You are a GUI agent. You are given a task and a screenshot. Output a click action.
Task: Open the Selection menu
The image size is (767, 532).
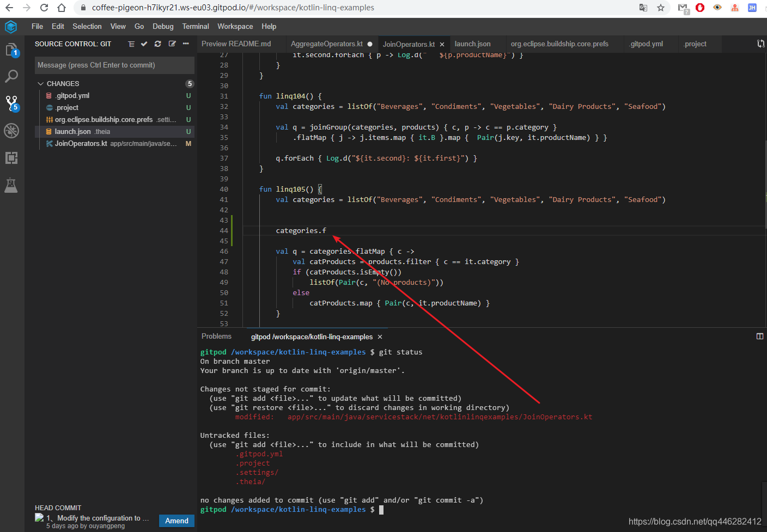point(87,27)
